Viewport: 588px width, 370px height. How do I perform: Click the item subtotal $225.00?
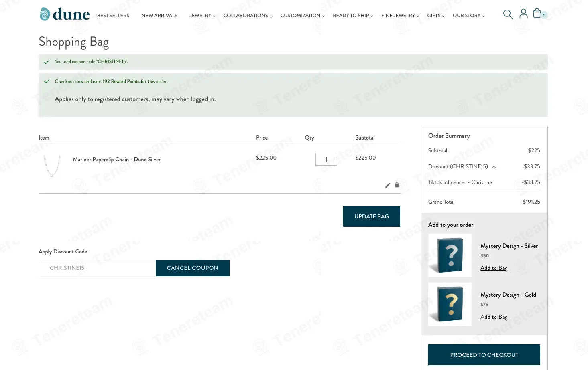(x=366, y=158)
